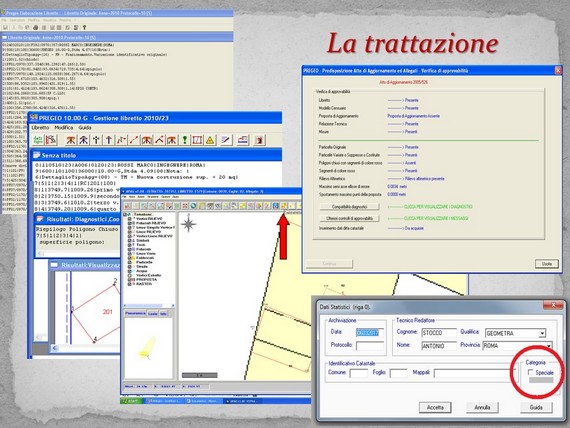Toggle the Testi layer checkbox
This screenshot has width=570, height=428.
tap(130, 245)
